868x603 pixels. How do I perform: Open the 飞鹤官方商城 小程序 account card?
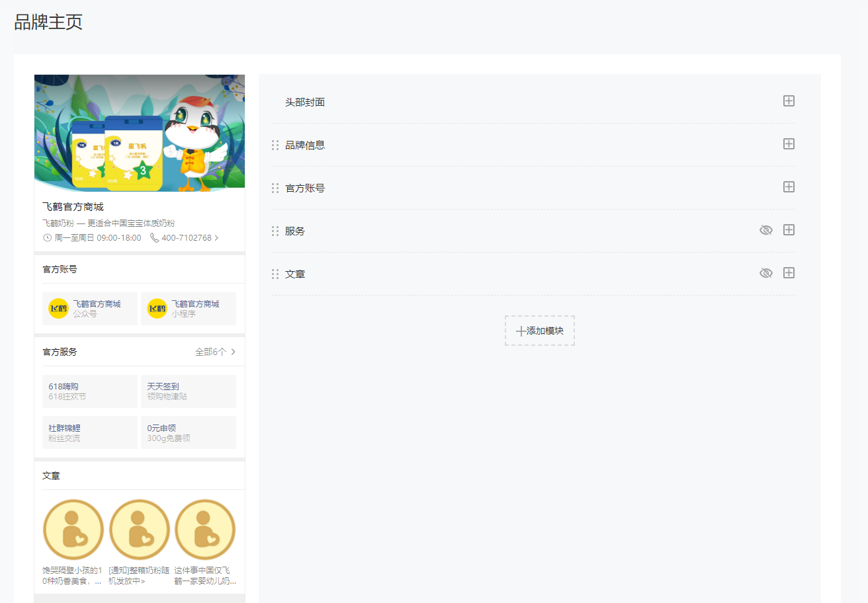[189, 309]
